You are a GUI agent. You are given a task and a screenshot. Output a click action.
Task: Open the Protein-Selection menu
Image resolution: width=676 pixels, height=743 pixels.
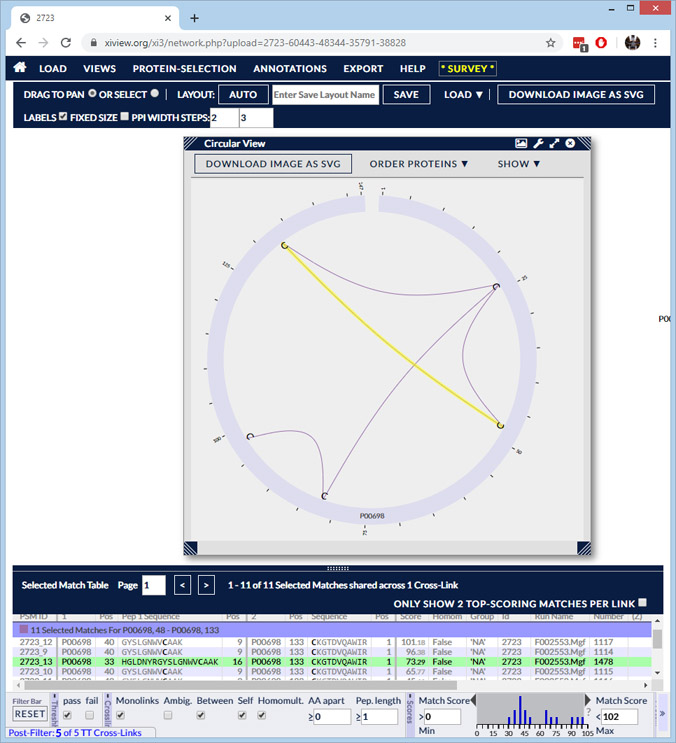(184, 69)
